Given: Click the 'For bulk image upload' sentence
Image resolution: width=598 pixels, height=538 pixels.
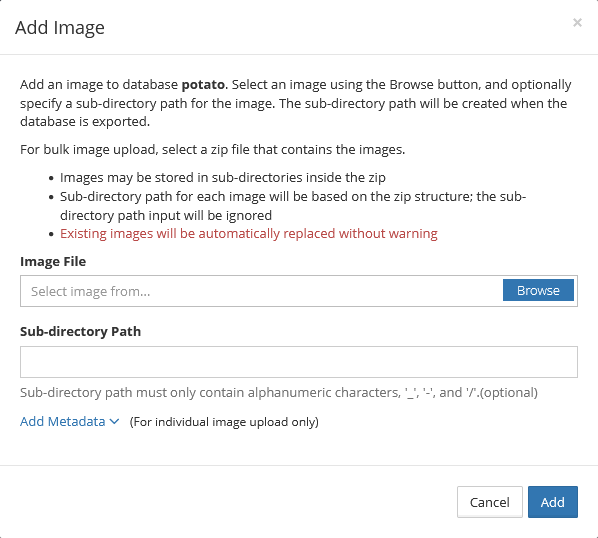Looking at the screenshot, I should tap(212, 149).
